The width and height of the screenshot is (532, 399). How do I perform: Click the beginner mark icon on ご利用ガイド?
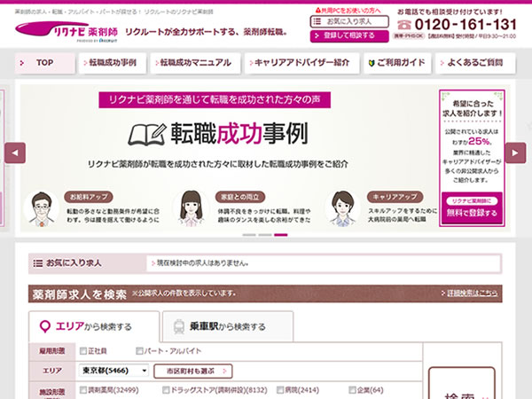click(372, 63)
